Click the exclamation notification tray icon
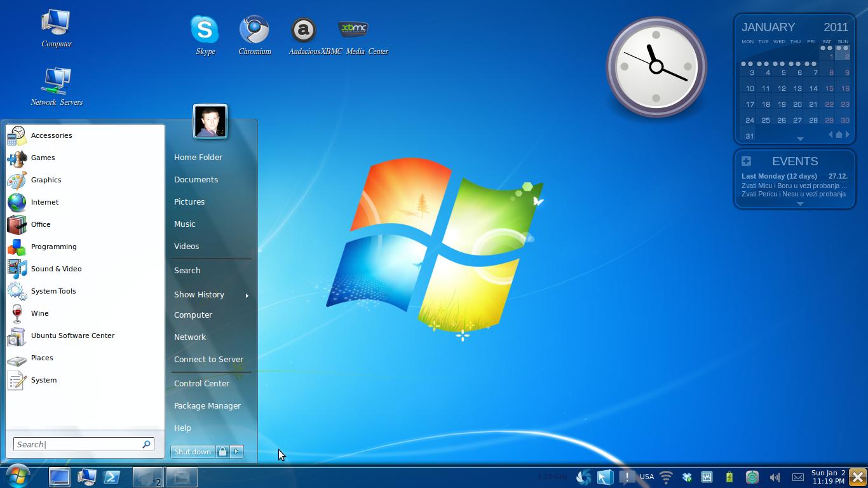 click(627, 477)
